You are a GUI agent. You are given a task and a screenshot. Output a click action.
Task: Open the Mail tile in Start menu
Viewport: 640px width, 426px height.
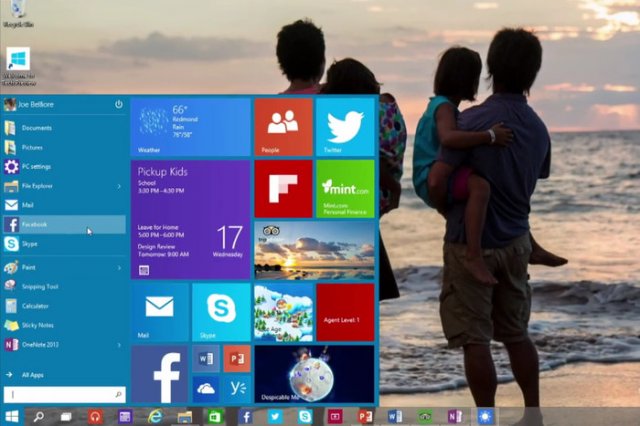[160, 312]
